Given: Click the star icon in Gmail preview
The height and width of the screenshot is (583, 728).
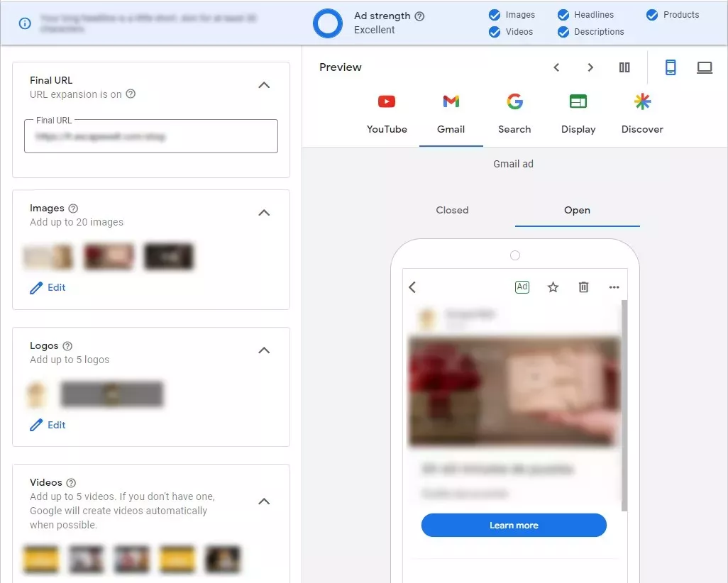Looking at the screenshot, I should (553, 287).
